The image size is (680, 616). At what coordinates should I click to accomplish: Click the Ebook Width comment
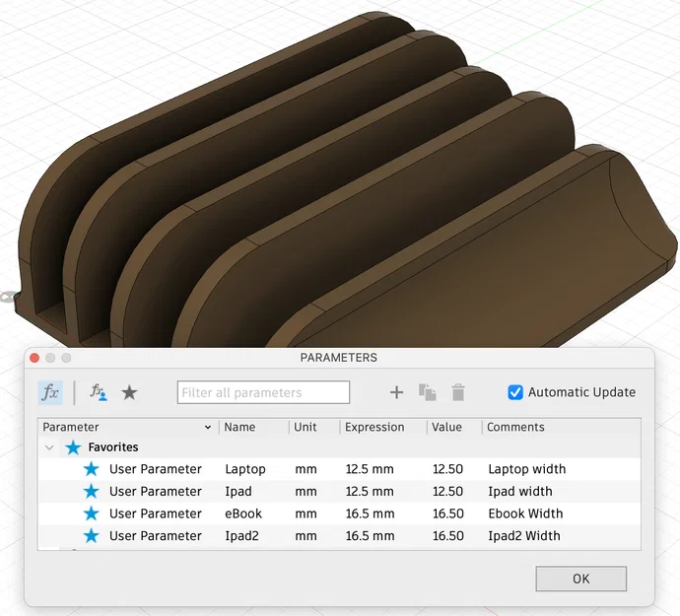525,513
